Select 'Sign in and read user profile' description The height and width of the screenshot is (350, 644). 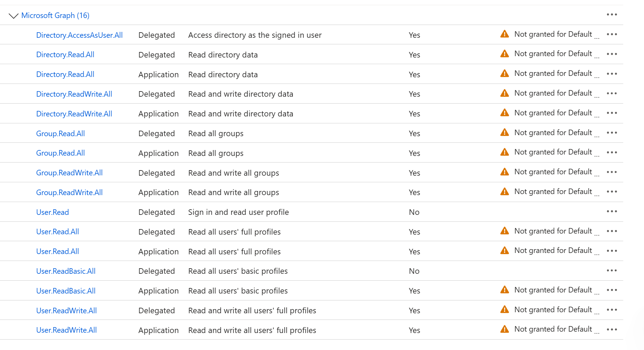[x=239, y=212]
